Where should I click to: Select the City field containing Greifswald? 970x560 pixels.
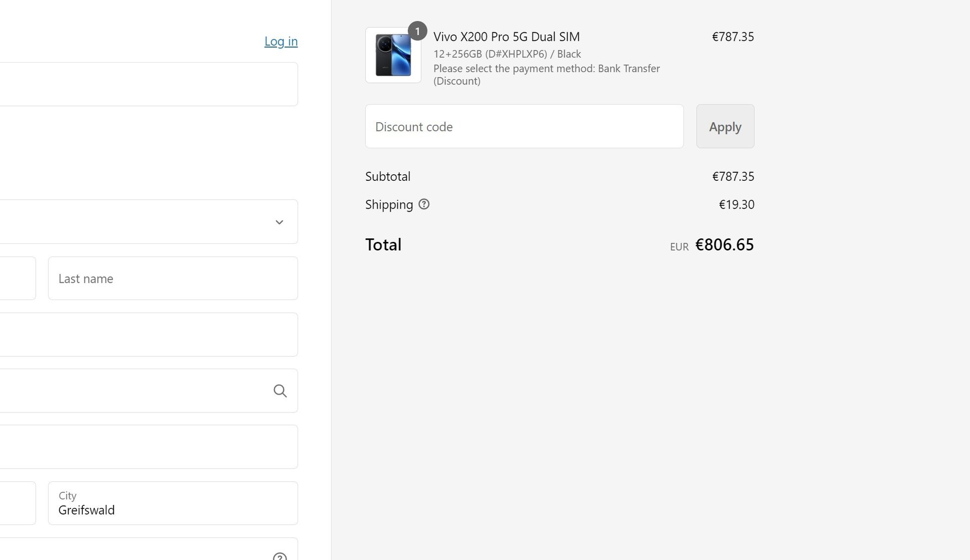[173, 503]
